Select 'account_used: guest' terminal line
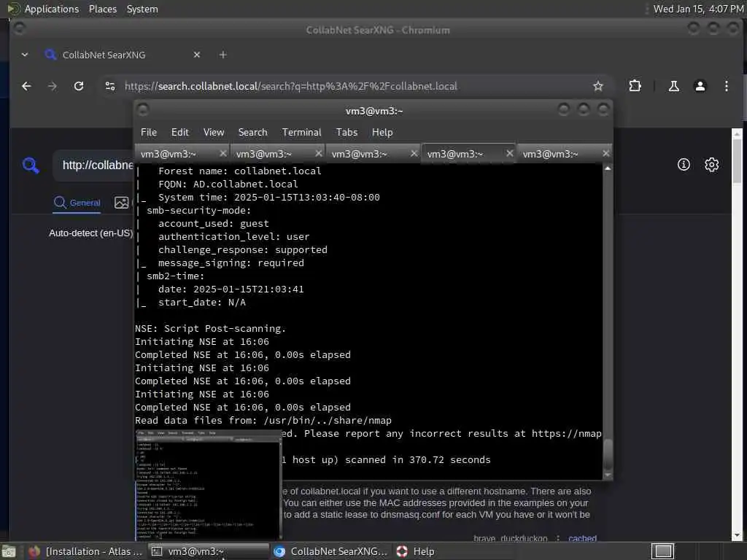The width and height of the screenshot is (747, 560). pyautogui.click(x=214, y=224)
